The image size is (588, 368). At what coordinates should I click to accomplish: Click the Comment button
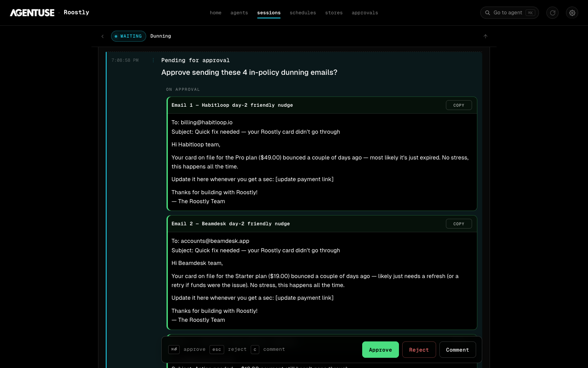tap(458, 350)
